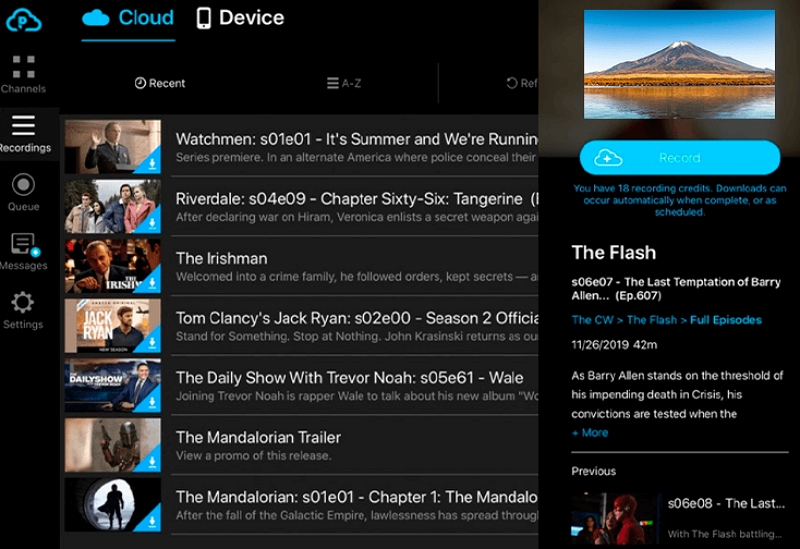Click the blue Record button
The height and width of the screenshot is (549, 800).
coord(680,158)
